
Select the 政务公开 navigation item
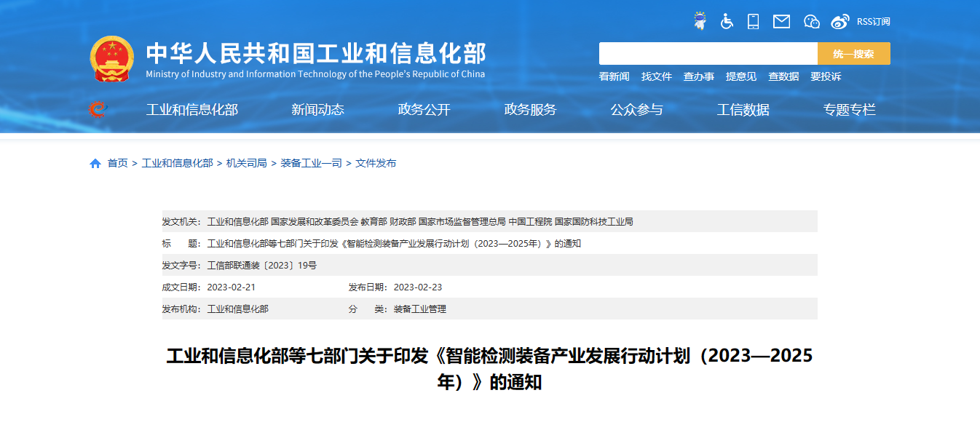click(424, 110)
